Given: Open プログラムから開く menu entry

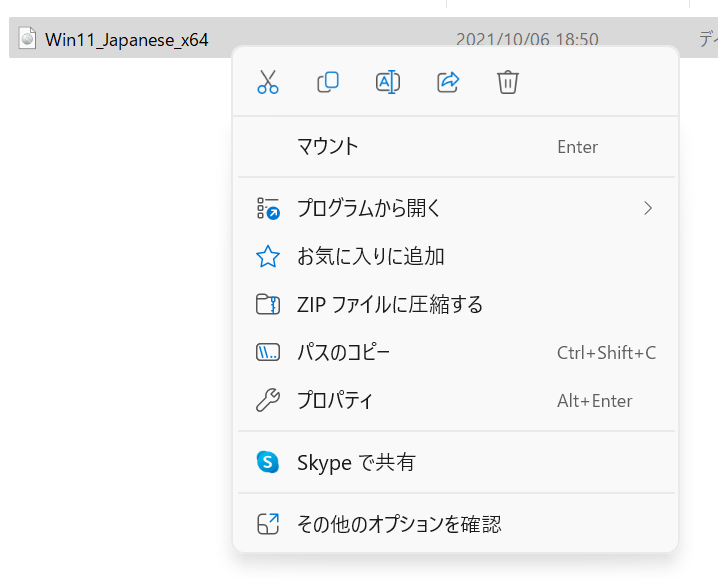Looking at the screenshot, I should pos(369,208).
